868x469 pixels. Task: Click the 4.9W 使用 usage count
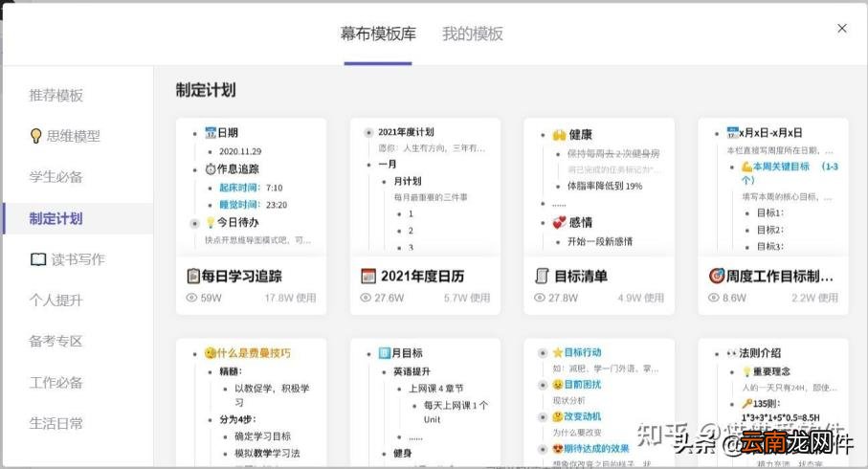pyautogui.click(x=641, y=298)
